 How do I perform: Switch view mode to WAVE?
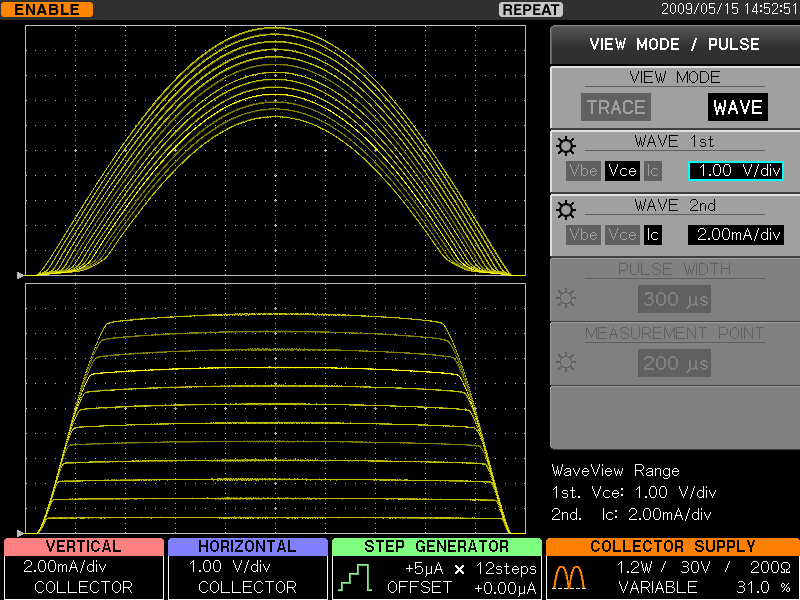pyautogui.click(x=738, y=107)
